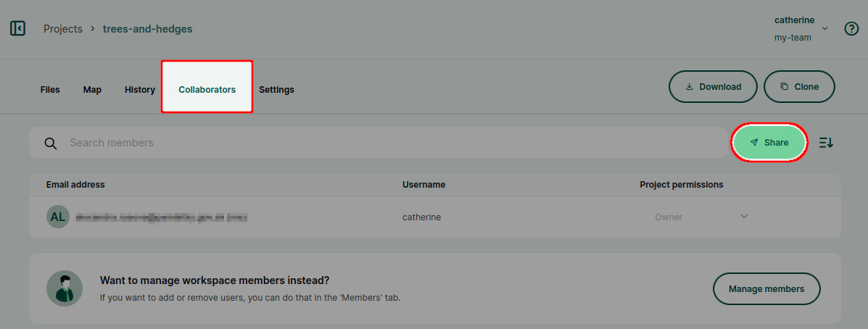
Task: Switch to the Files tab
Action: pos(50,90)
